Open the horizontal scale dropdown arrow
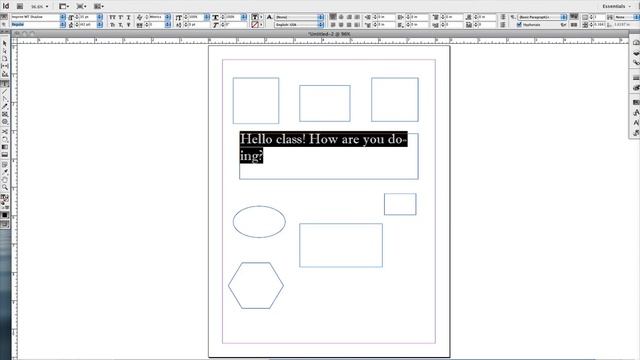This screenshot has width=640, height=360. 244,17
